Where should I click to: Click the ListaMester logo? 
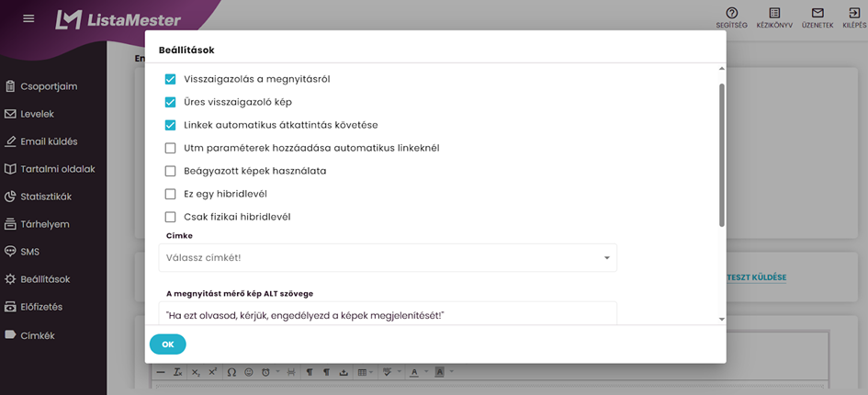pos(118,19)
